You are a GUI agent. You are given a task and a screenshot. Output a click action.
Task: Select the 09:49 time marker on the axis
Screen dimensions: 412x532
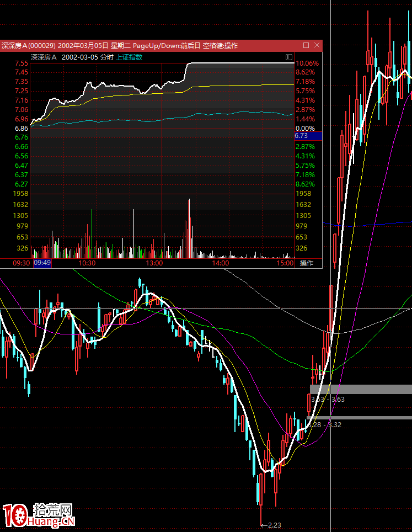tap(42, 264)
